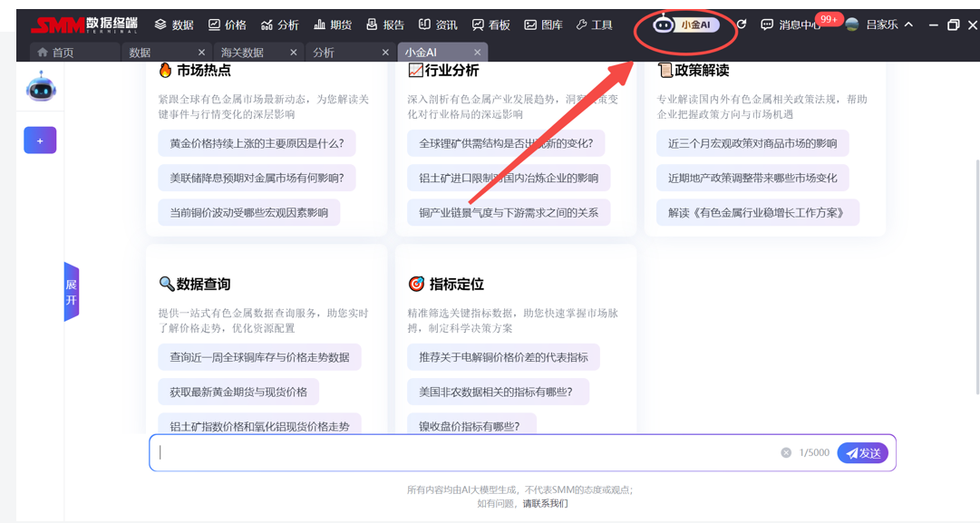
Task: Click the refresh icon in top bar
Action: coord(742,24)
